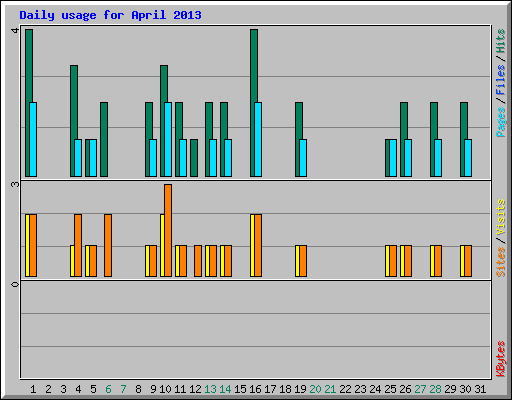The height and width of the screenshot is (400, 512).
Task: Click day label '12' on the x-axis
Action: click(195, 389)
